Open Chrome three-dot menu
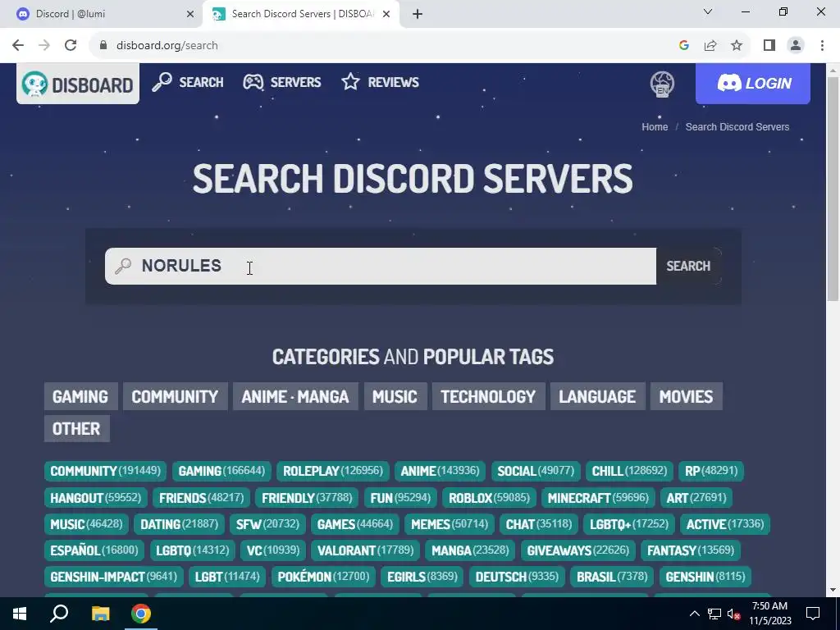Screen dimensions: 840x630 point(822,46)
